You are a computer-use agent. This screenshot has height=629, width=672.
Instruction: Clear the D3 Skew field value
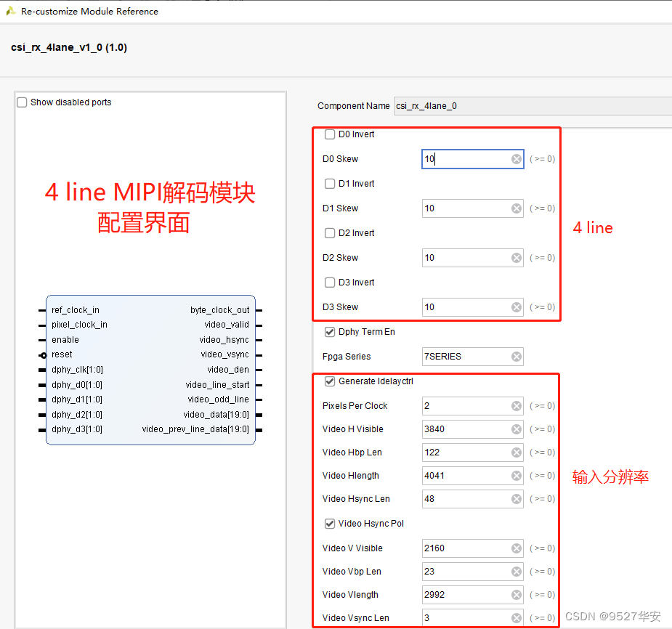point(517,307)
